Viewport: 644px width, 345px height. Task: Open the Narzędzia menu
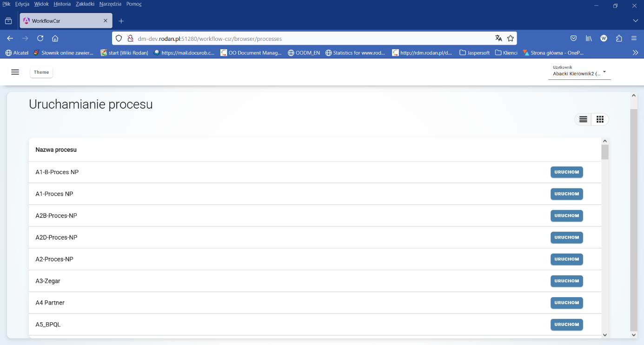pyautogui.click(x=110, y=4)
